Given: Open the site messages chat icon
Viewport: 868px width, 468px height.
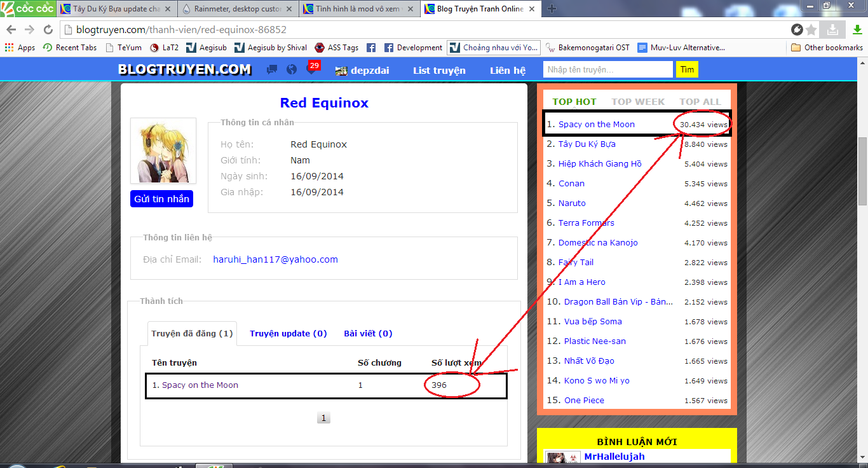Looking at the screenshot, I should 272,70.
